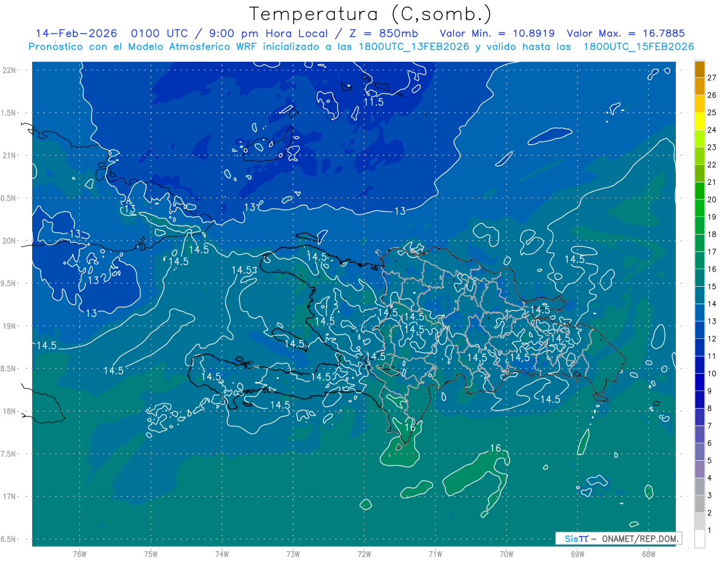Click the '5' value on the color scale
The height and width of the screenshot is (562, 728).
[710, 461]
